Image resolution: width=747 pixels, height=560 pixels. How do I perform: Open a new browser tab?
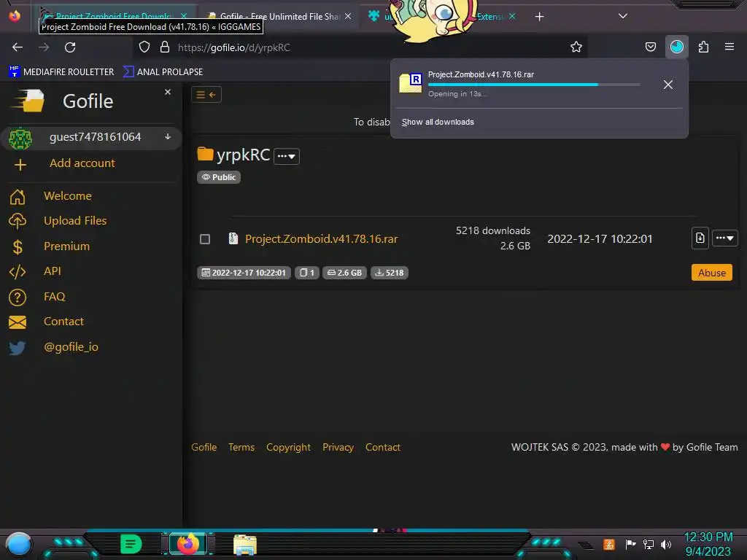pos(539,17)
